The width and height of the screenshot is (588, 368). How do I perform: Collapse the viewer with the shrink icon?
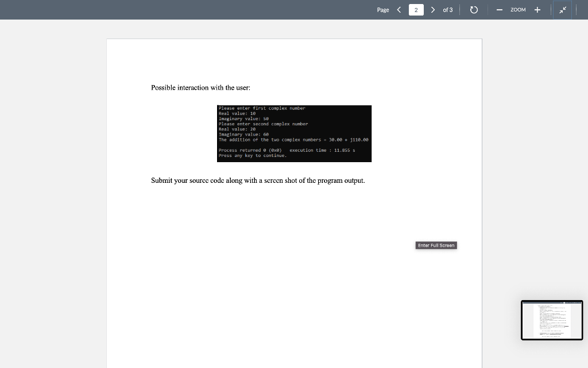(562, 10)
